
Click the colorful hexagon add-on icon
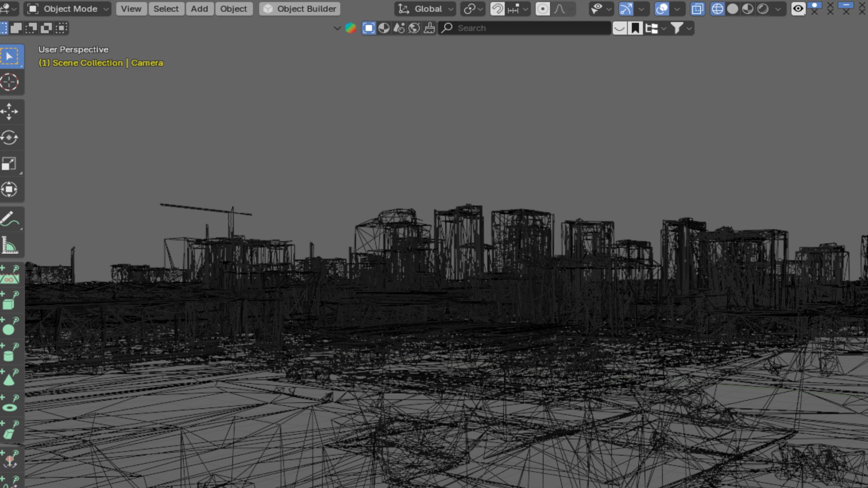(350, 28)
